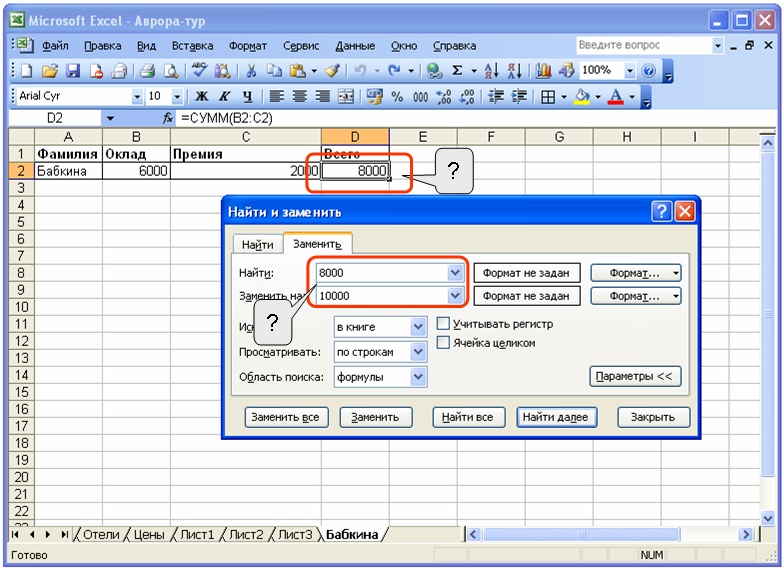Screen dimensions: 784x568
Task: Activate the Format Painter brush icon
Action: pyautogui.click(x=332, y=71)
